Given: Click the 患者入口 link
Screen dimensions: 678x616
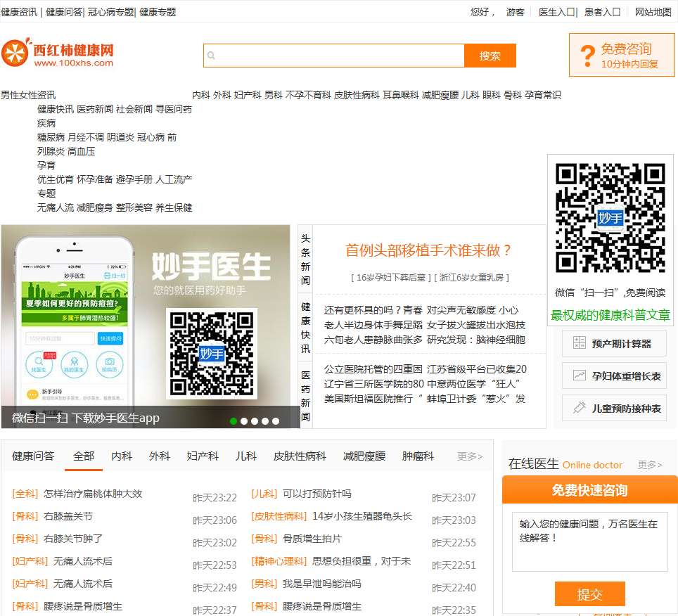Looking at the screenshot, I should (602, 12).
